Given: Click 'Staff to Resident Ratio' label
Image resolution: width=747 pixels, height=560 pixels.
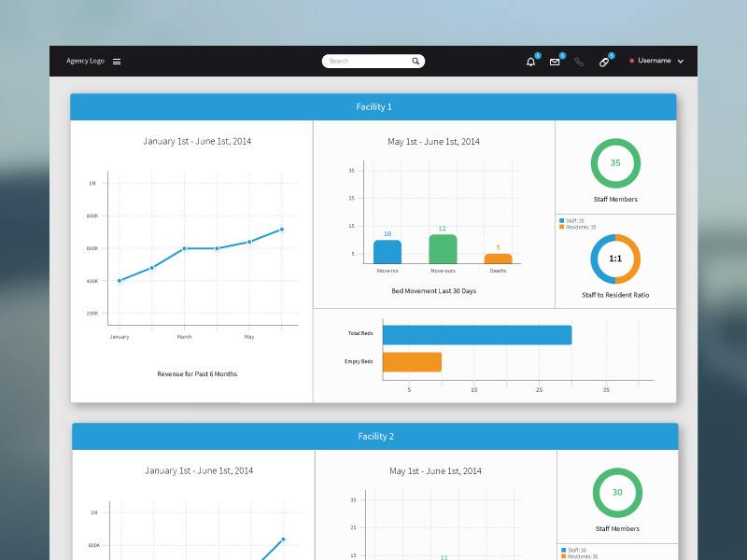Looking at the screenshot, I should click(x=615, y=295).
